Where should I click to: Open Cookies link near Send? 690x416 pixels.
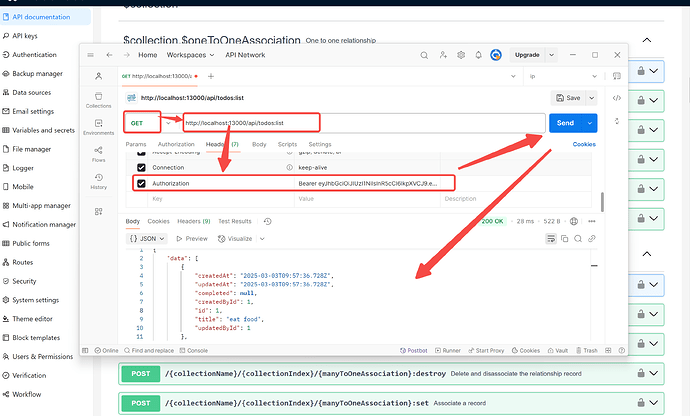coord(584,144)
